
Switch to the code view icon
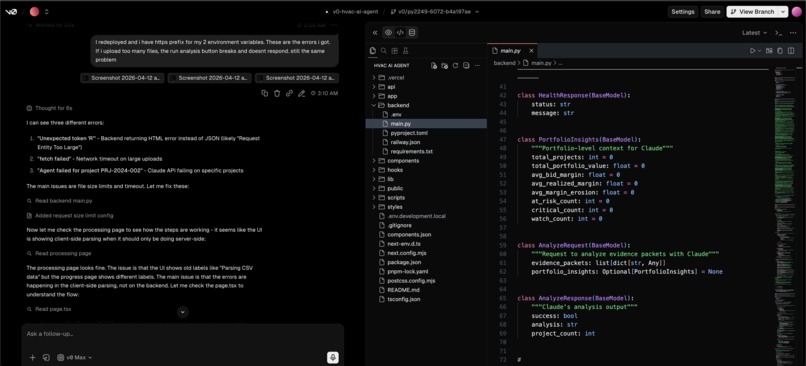[x=400, y=33]
